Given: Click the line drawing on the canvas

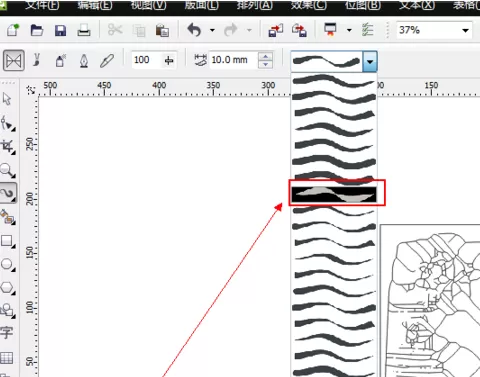Looking at the screenshot, I should click(x=433, y=305).
